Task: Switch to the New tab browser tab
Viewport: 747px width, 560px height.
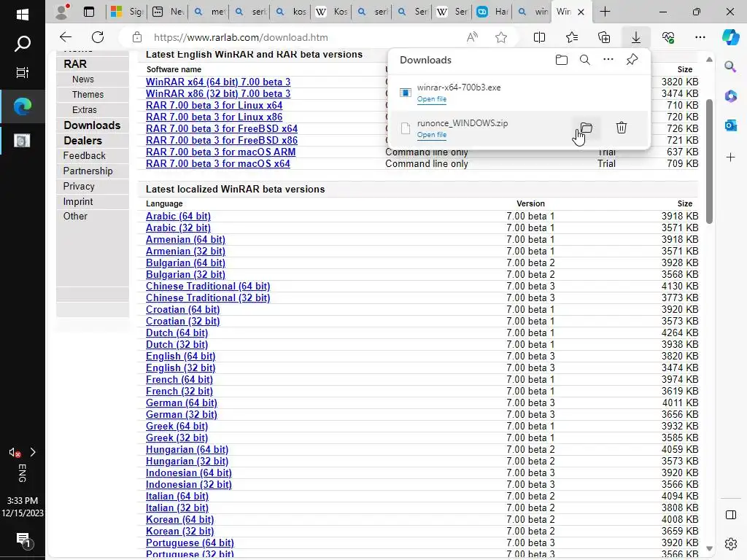Action: click(x=168, y=12)
